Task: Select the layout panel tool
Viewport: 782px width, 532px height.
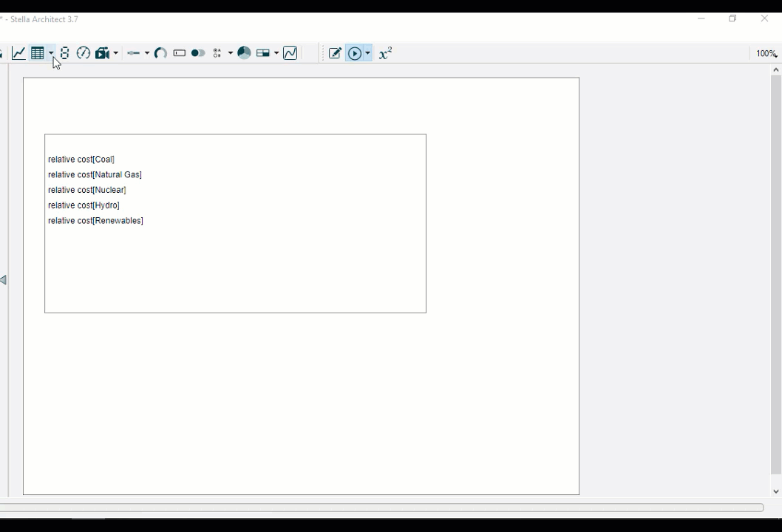Action: tap(263, 53)
